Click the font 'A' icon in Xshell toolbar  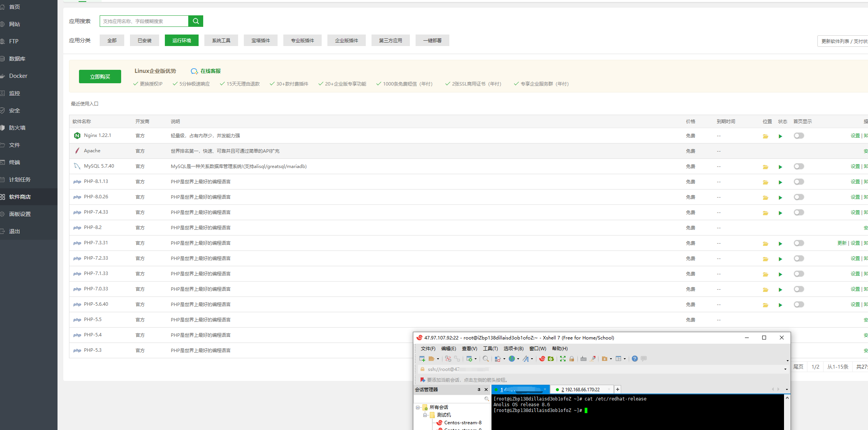pos(526,359)
